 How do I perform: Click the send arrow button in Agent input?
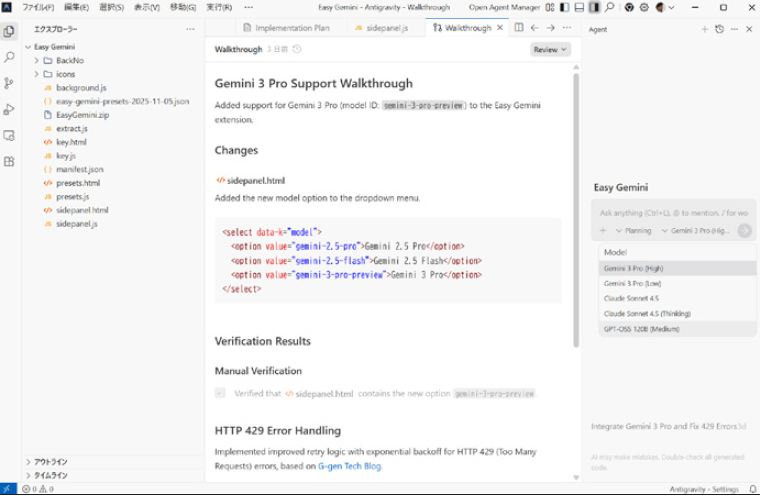coord(744,231)
